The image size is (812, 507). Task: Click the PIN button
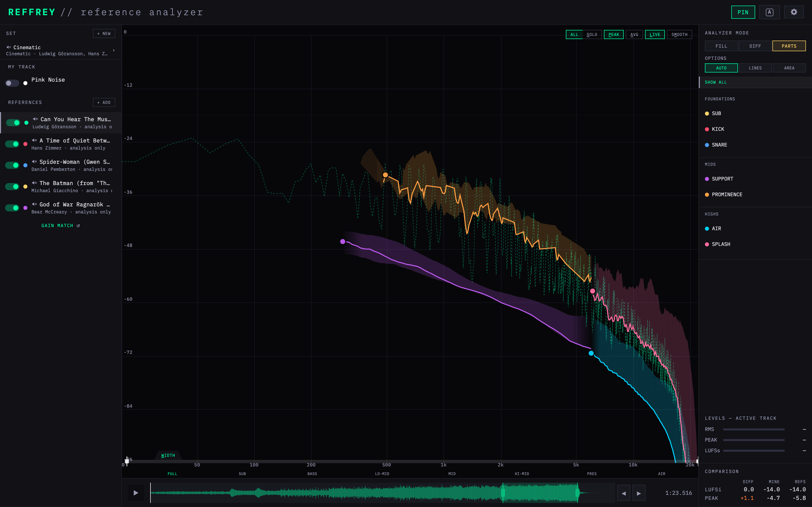coord(743,12)
